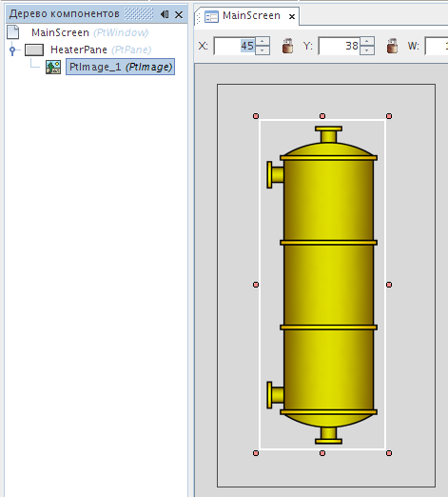
Task: Click the 'Дерево компонентов' panel title
Action: coord(65,14)
